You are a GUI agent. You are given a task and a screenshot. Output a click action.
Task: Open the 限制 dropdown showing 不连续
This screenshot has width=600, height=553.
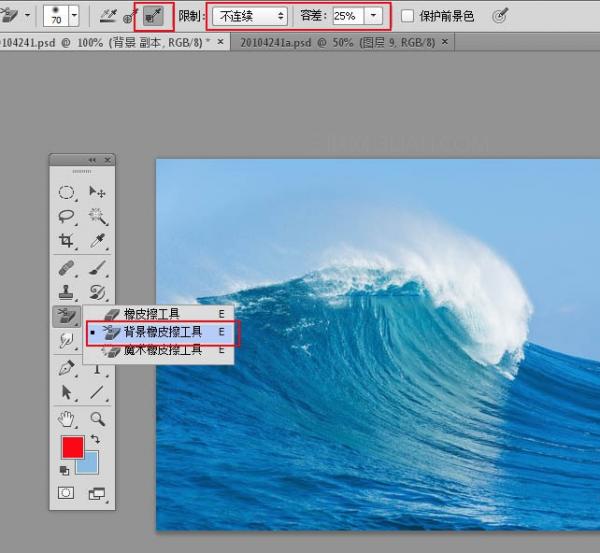tap(250, 16)
